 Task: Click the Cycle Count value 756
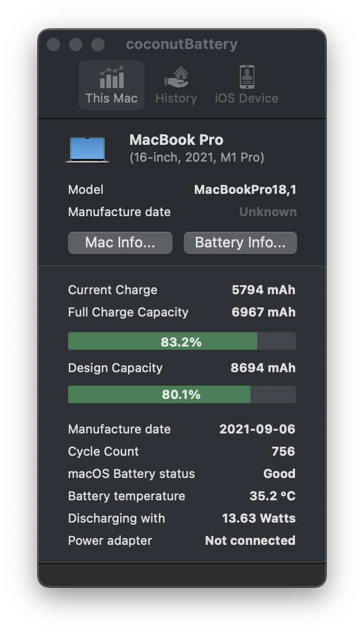pyautogui.click(x=283, y=451)
